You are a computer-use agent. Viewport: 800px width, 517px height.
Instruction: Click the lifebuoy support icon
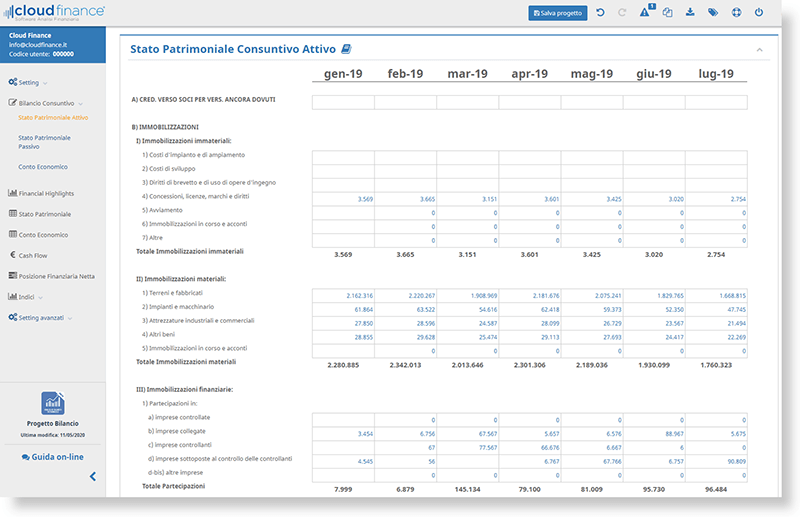[736, 12]
